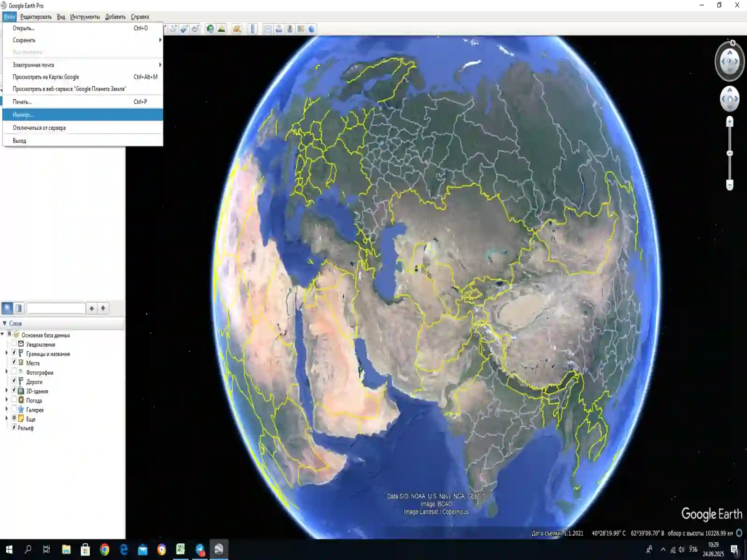Expand the Границы и названия node

click(x=7, y=353)
